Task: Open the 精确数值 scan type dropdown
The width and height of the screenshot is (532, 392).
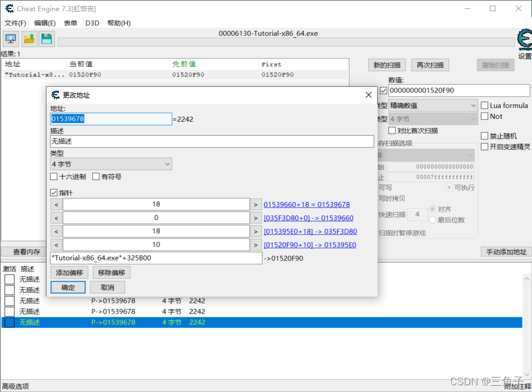Action: (x=433, y=105)
